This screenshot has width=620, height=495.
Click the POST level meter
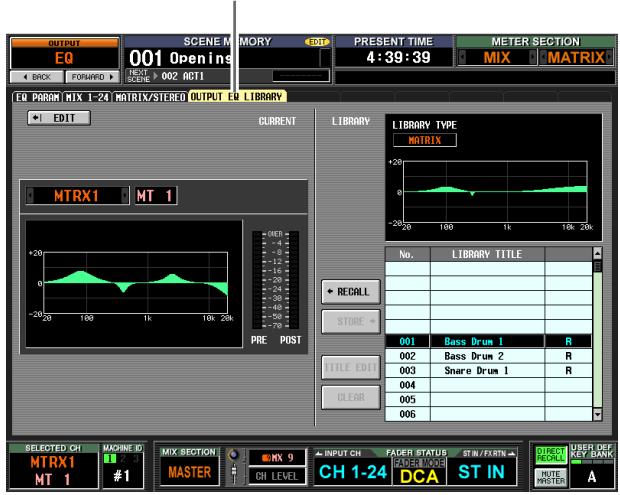(293, 280)
